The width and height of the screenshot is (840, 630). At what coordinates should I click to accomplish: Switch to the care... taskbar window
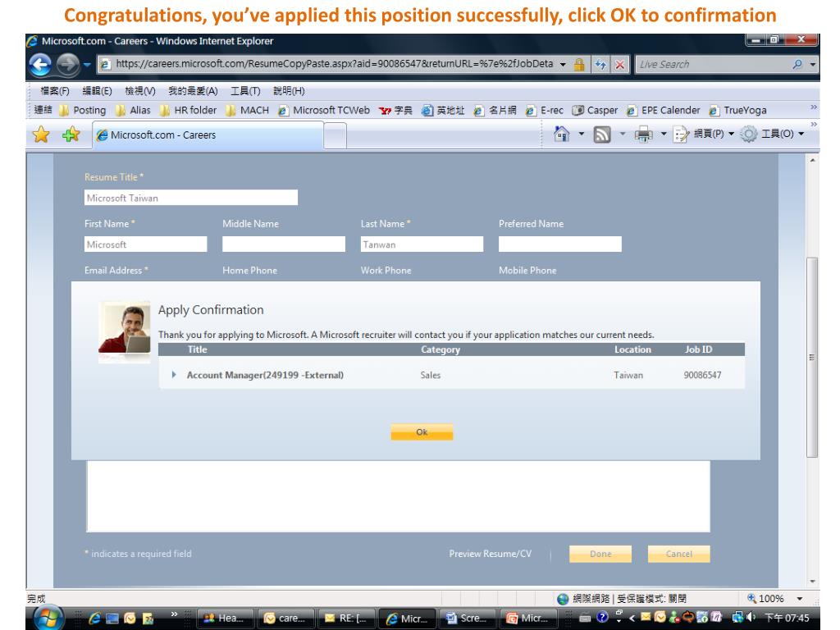click(x=285, y=619)
